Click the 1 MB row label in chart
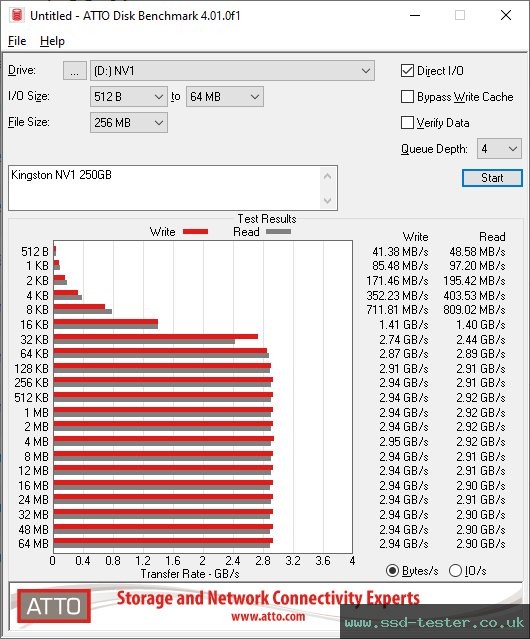The image size is (530, 639). pyautogui.click(x=36, y=412)
